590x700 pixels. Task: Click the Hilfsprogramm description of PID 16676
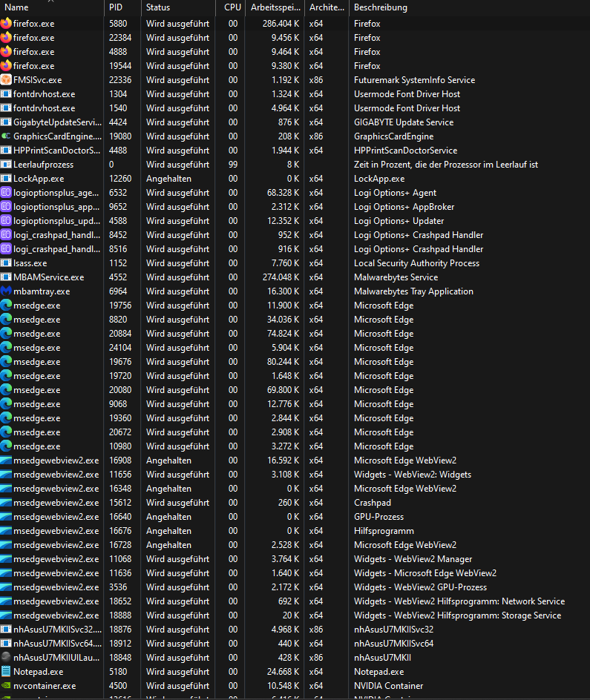pyautogui.click(x=384, y=531)
